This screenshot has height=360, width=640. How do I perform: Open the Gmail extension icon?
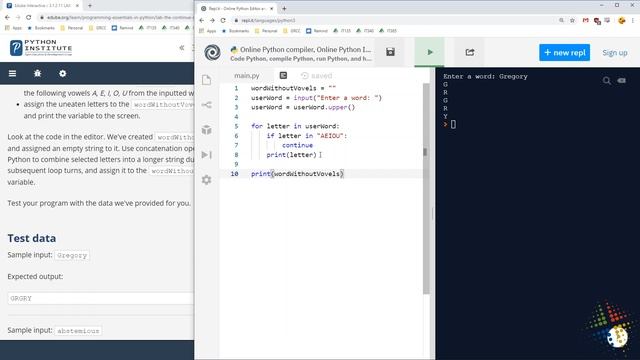(586, 20)
